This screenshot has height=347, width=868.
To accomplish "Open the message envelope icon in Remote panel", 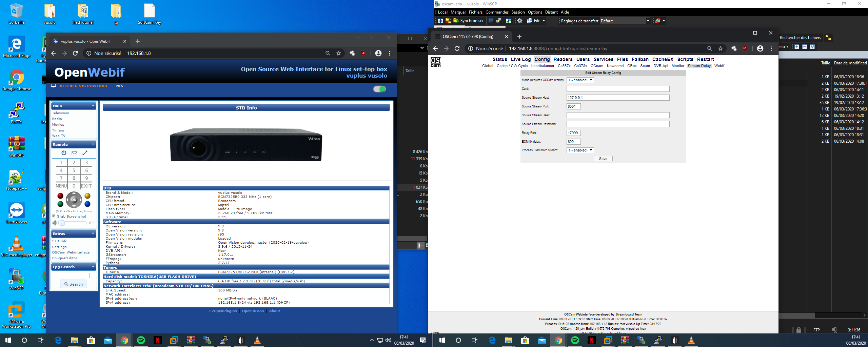I will pyautogui.click(x=74, y=153).
